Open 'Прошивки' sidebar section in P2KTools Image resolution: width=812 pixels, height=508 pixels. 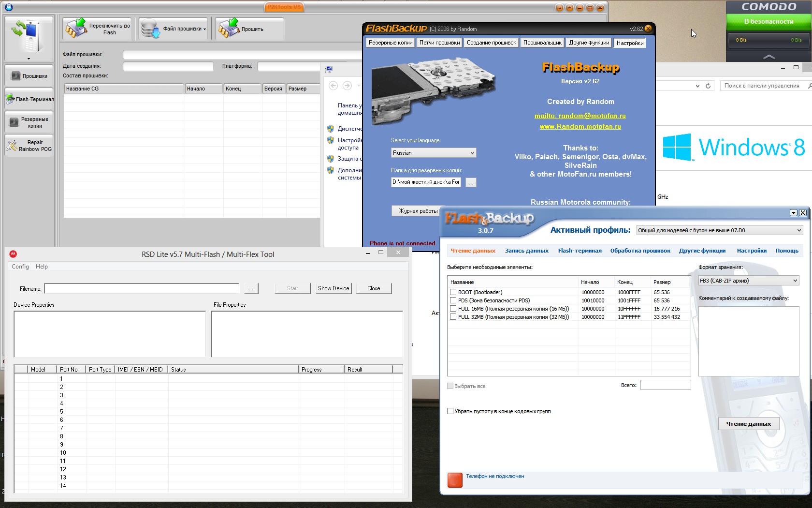click(29, 76)
